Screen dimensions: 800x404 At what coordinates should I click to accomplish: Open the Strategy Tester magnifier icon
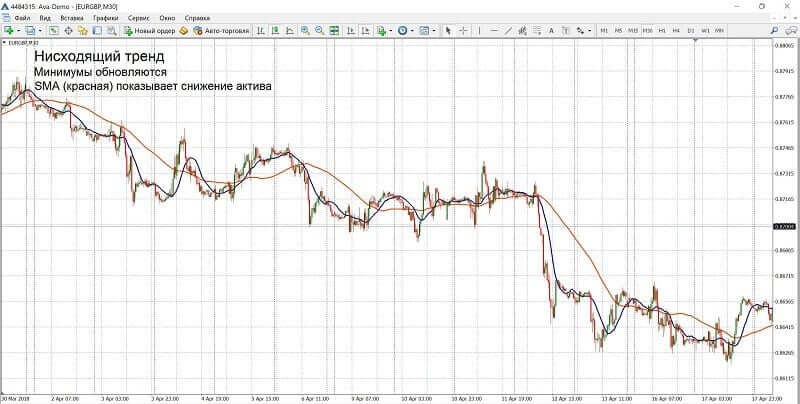coord(111,31)
